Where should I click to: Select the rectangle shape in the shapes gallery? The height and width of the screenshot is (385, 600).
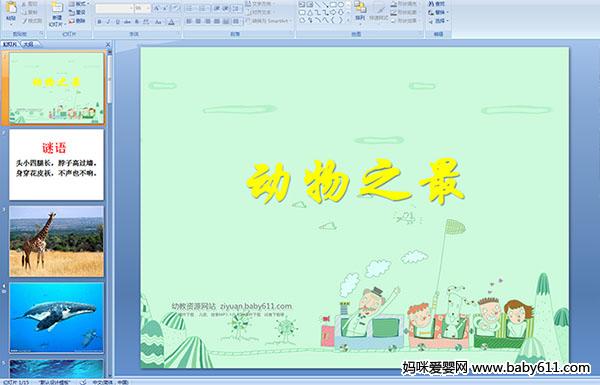(333, 4)
